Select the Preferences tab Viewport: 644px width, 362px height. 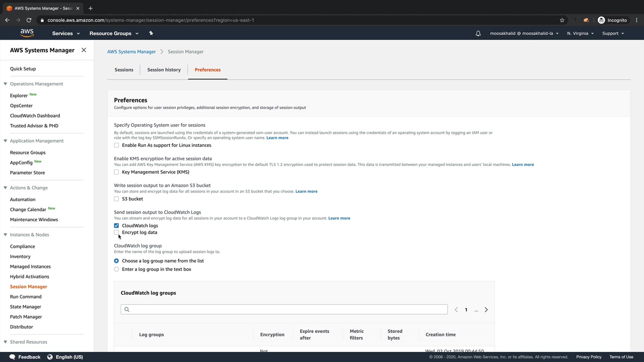[208, 70]
